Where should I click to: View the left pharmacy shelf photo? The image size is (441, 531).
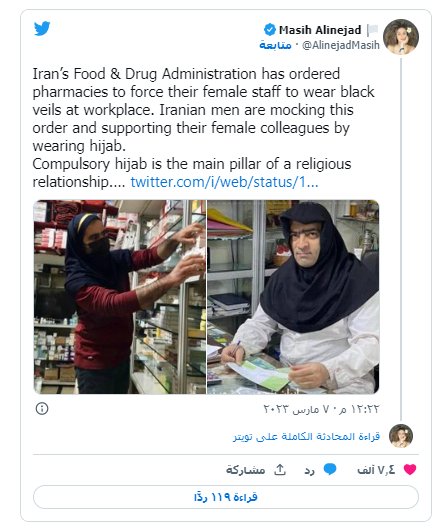(120, 297)
